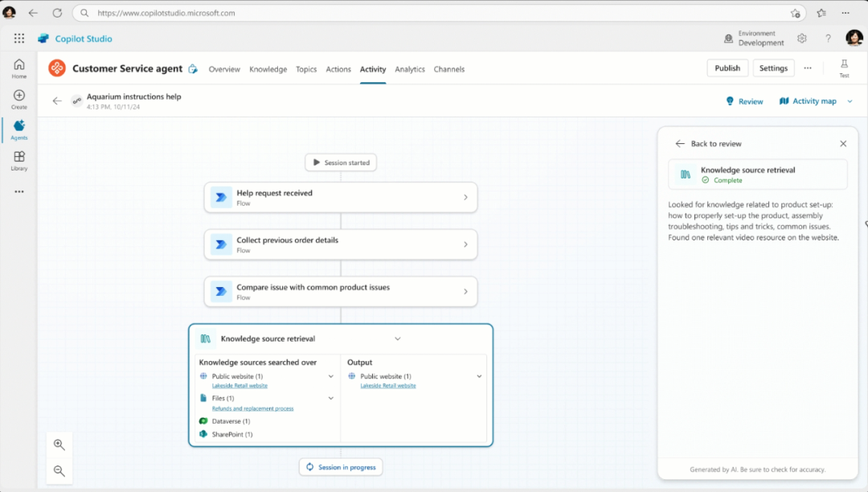
Task: Collapse Public website under Output
Action: [479, 376]
